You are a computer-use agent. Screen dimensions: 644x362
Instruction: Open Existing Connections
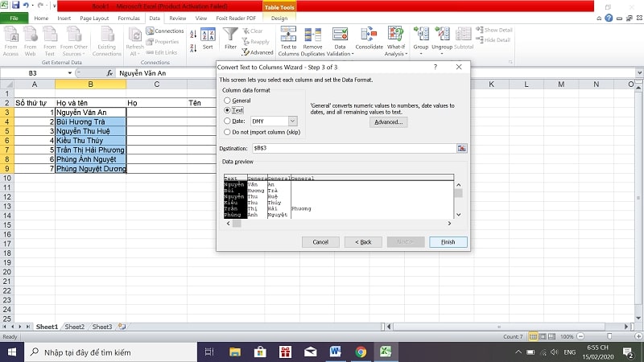pyautogui.click(x=107, y=42)
